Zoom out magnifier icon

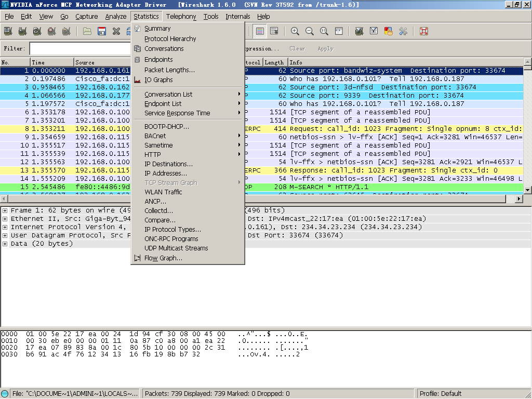point(310,31)
